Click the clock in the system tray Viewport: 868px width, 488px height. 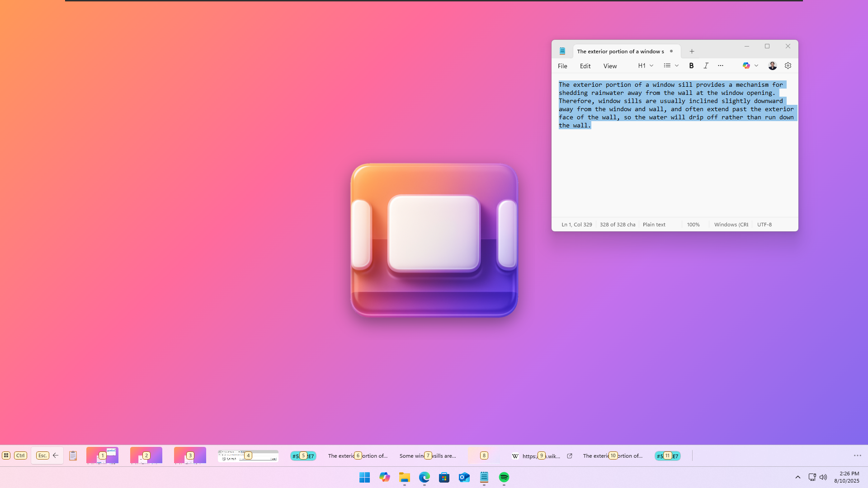[x=849, y=477]
